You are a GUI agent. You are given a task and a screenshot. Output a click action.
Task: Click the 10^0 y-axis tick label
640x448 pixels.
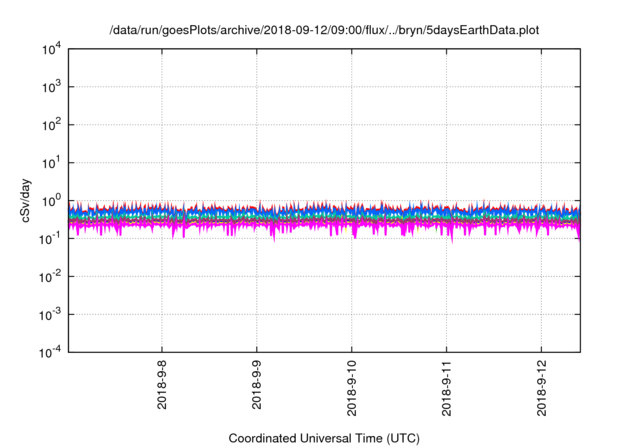tap(52, 200)
